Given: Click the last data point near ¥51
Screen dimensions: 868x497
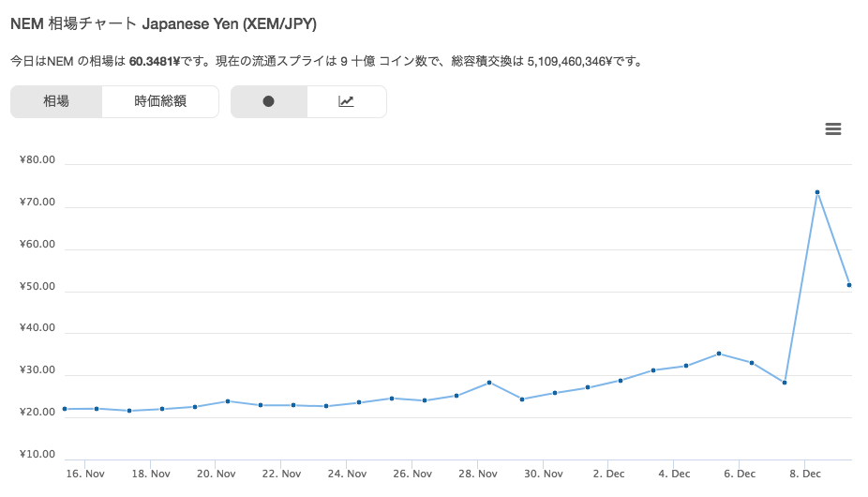Looking at the screenshot, I should 849,285.
